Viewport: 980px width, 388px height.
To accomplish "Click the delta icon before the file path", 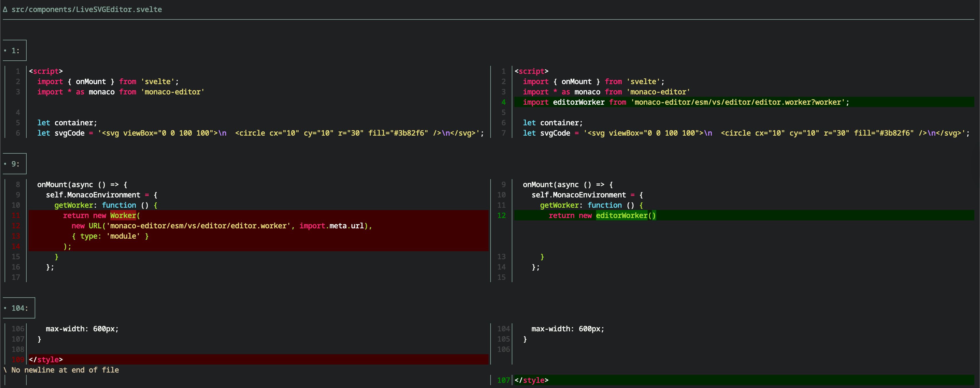I will tap(5, 9).
